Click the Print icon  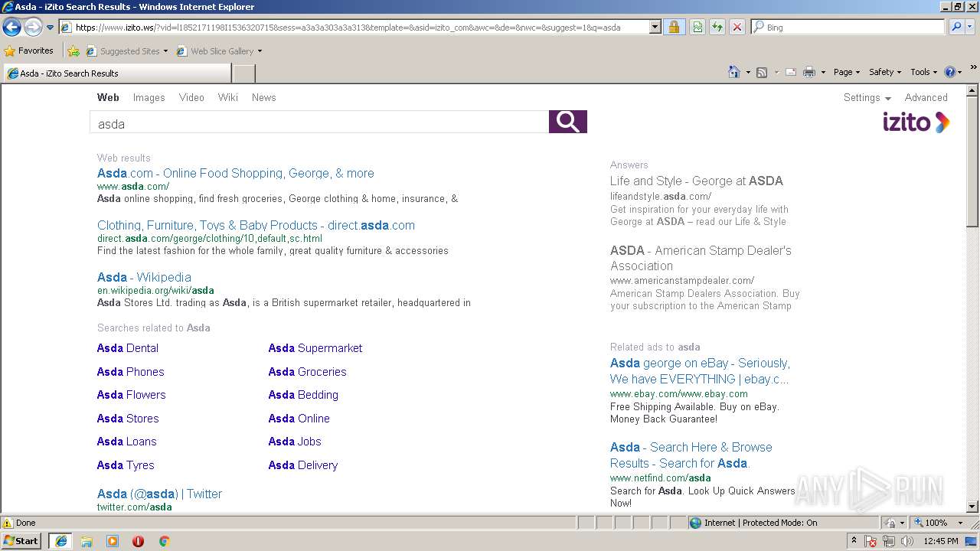[809, 72]
